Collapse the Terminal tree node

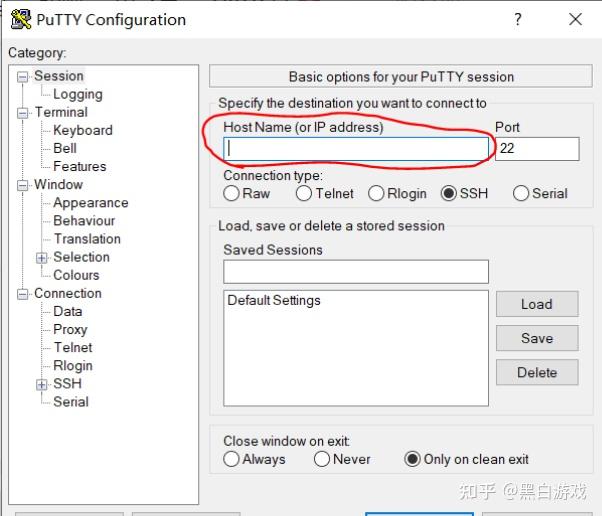(x=23, y=113)
